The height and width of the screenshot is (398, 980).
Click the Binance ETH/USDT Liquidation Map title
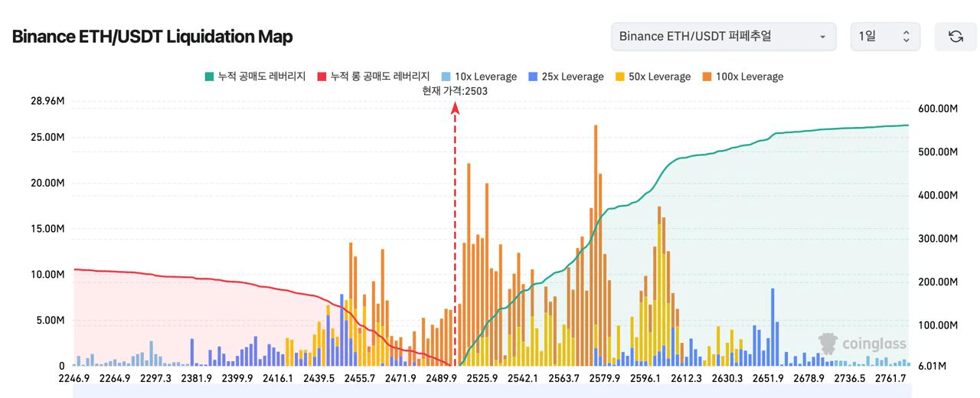[x=152, y=37]
